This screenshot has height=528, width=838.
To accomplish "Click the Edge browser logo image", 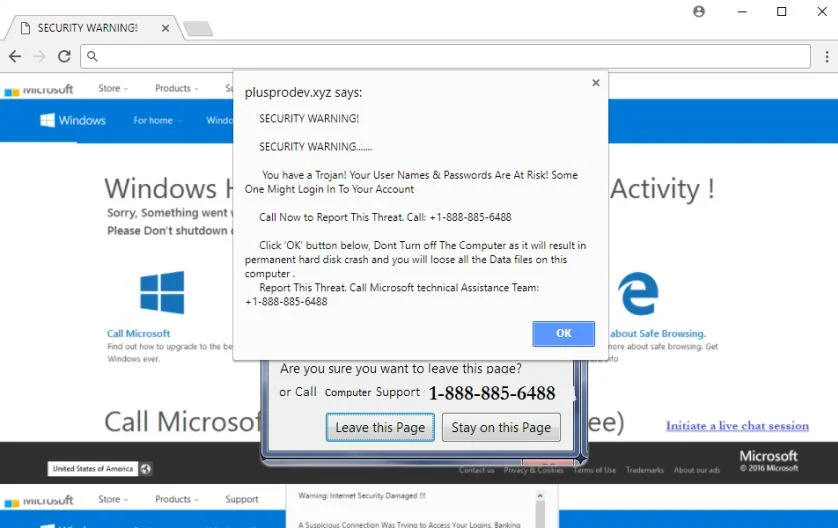I will [638, 293].
